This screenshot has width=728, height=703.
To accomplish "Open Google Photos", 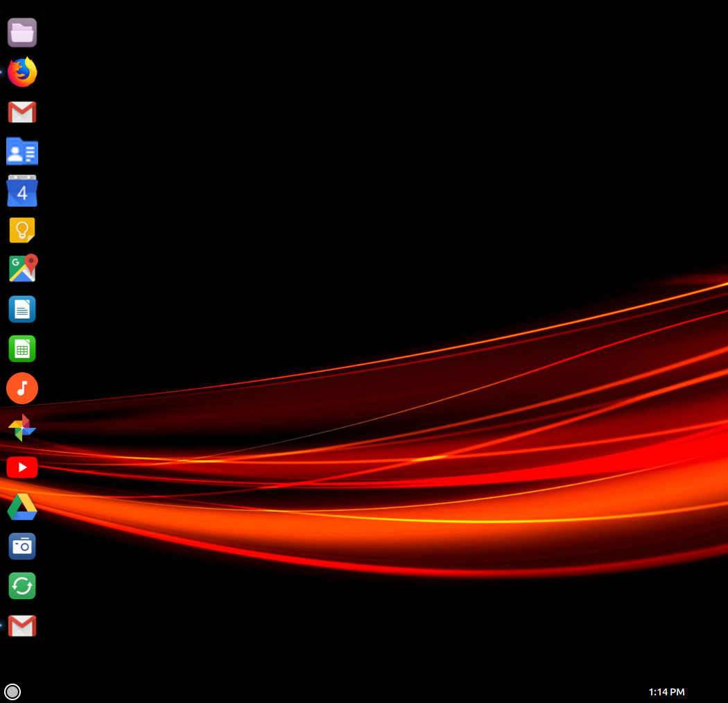I will 22,427.
